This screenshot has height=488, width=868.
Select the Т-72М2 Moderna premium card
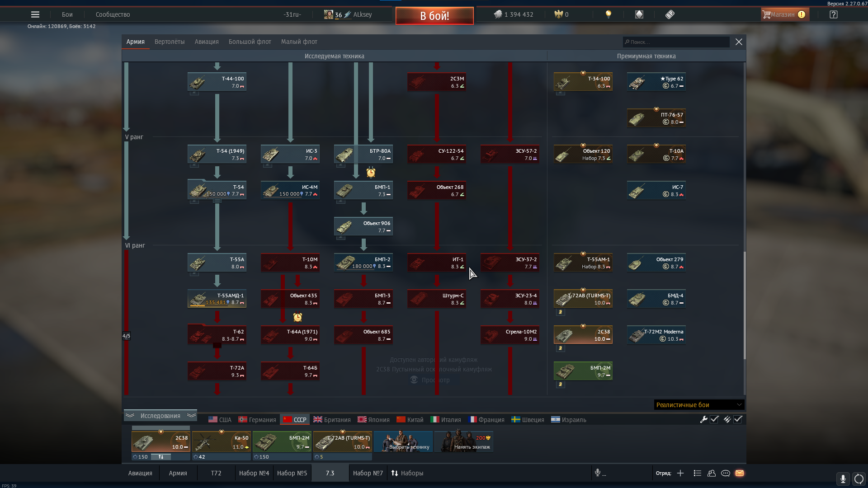click(656, 335)
